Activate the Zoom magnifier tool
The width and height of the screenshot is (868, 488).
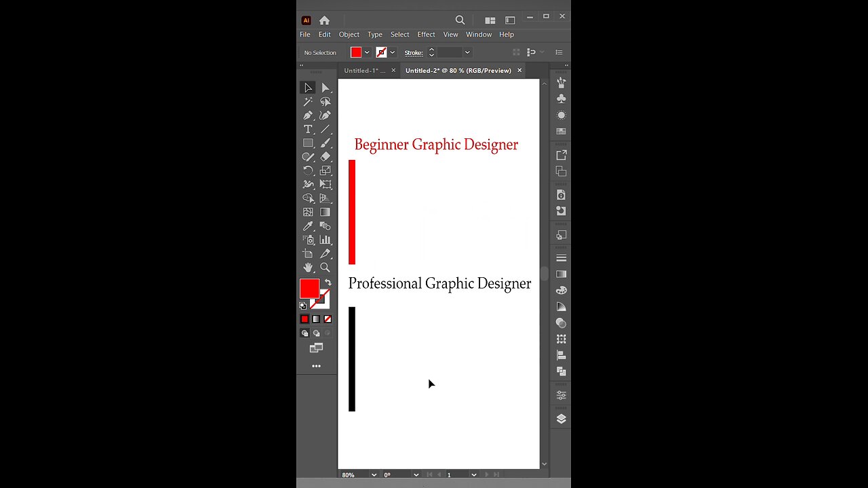[x=325, y=268]
